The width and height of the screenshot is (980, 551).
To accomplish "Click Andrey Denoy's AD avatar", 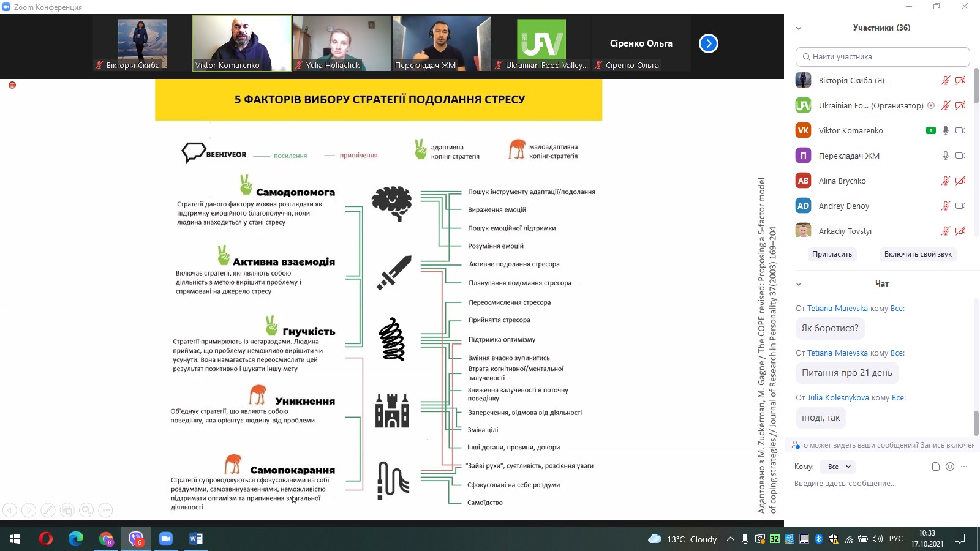I will 803,206.
